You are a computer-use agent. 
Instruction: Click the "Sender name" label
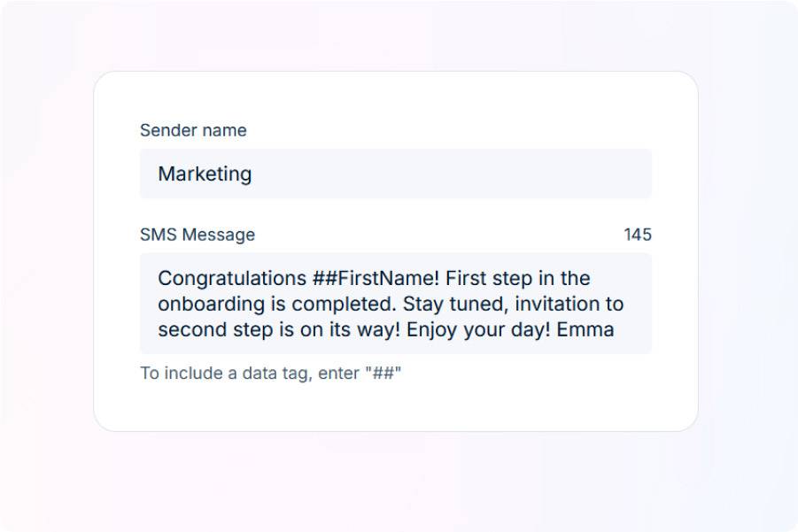coord(193,130)
